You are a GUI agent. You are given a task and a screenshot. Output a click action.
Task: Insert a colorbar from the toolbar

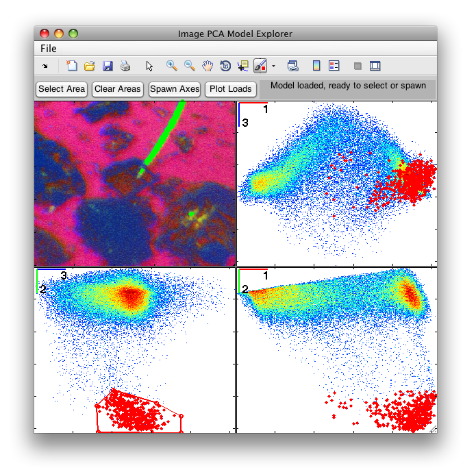(x=316, y=66)
